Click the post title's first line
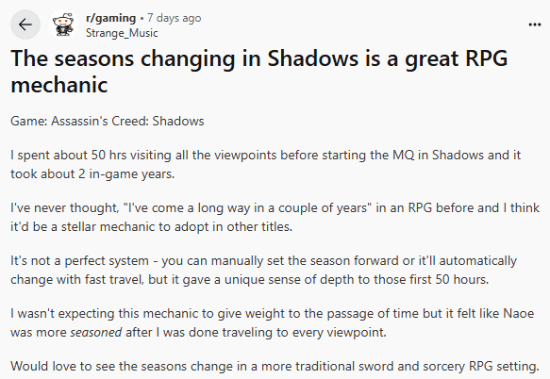The height and width of the screenshot is (379, 550). [x=259, y=58]
